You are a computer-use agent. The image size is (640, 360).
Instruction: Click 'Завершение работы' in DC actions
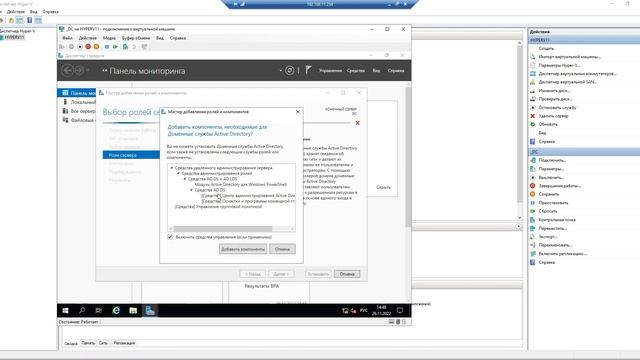click(x=560, y=186)
